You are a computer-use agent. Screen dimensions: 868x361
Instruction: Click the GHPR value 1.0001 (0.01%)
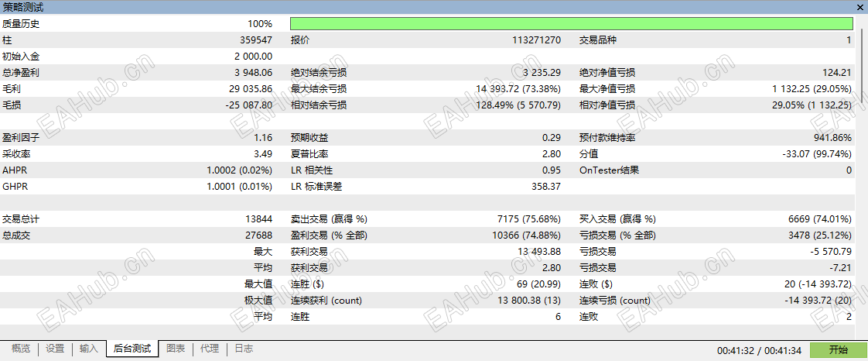click(240, 187)
